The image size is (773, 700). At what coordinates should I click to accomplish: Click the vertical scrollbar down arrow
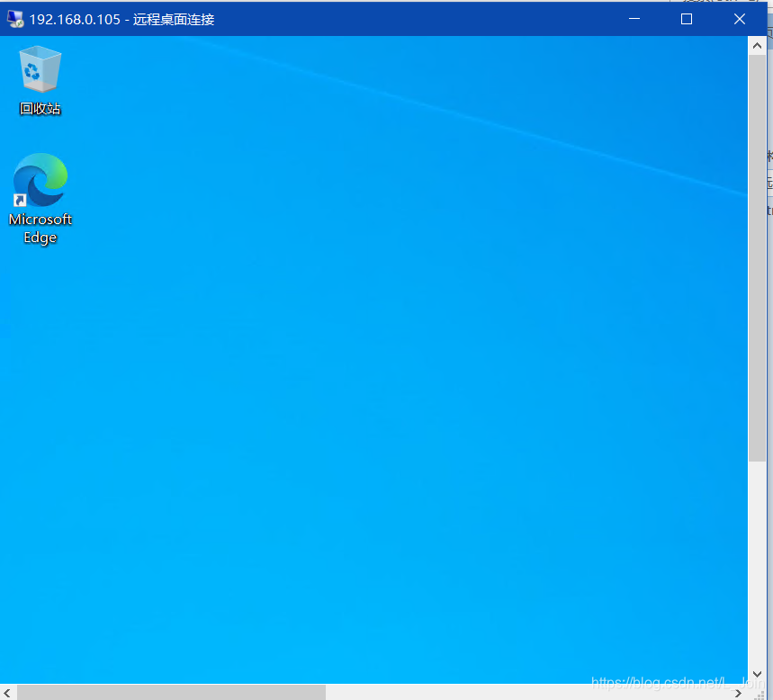[x=757, y=675]
